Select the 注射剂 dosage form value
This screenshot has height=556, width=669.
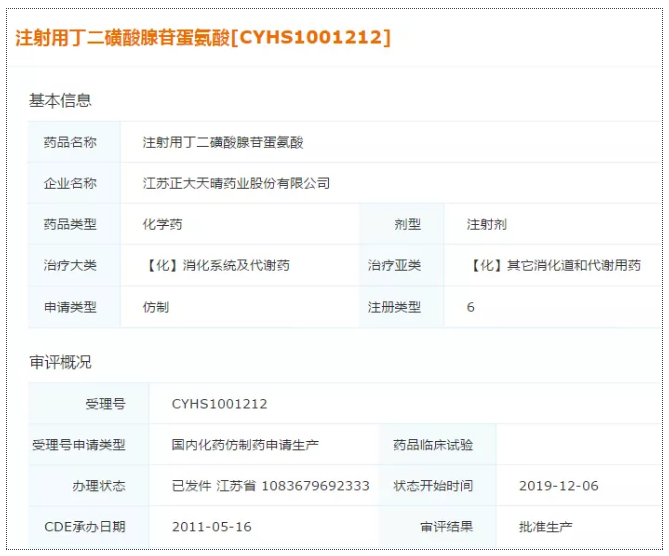486,224
